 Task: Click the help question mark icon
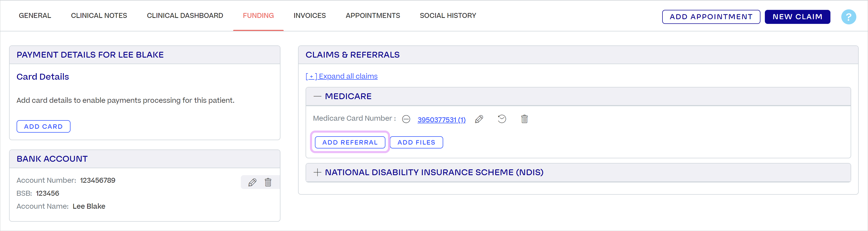tap(848, 17)
